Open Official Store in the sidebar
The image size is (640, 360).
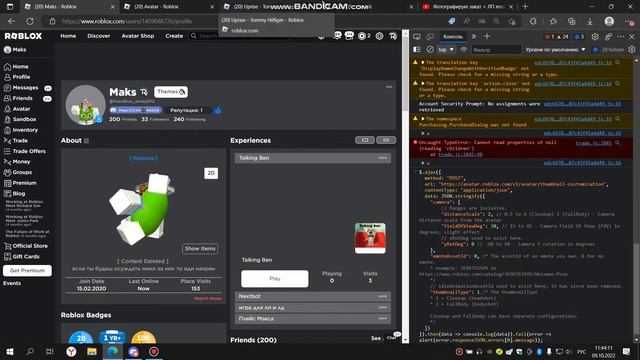[26, 246]
